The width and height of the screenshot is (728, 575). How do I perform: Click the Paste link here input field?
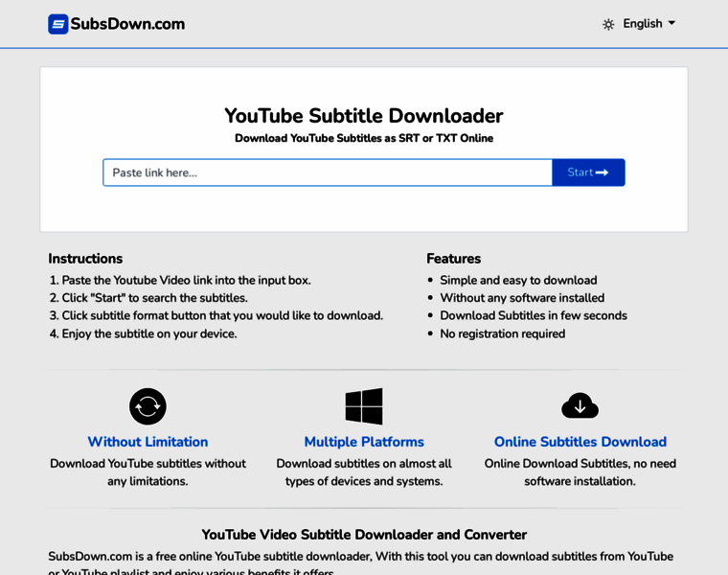(x=328, y=172)
